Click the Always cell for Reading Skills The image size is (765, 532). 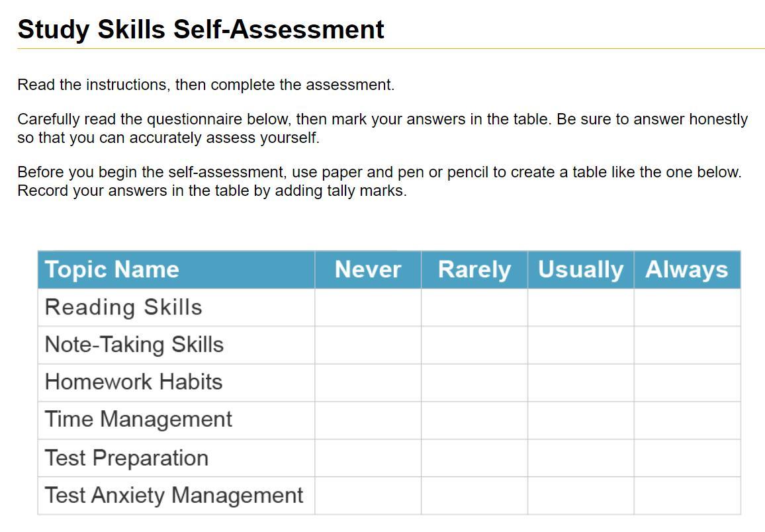(x=687, y=308)
